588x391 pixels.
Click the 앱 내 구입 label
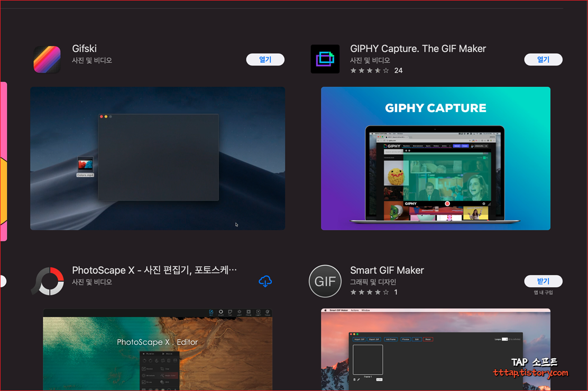tap(543, 292)
